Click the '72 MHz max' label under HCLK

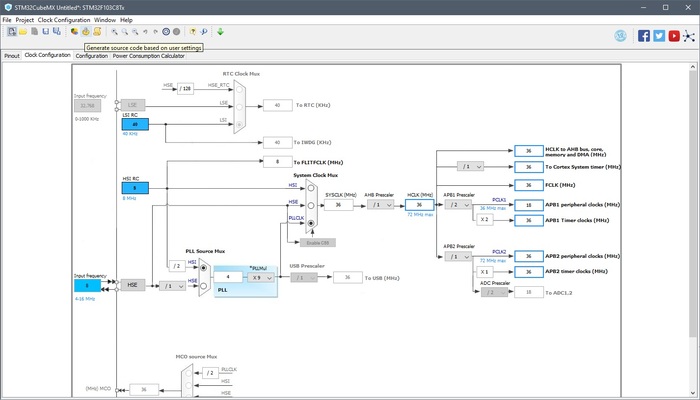(420, 215)
